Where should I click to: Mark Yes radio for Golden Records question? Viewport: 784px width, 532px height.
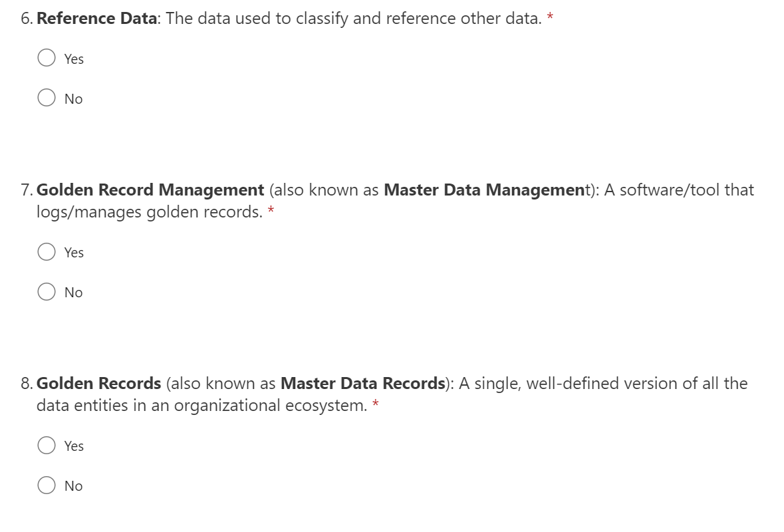(47, 446)
